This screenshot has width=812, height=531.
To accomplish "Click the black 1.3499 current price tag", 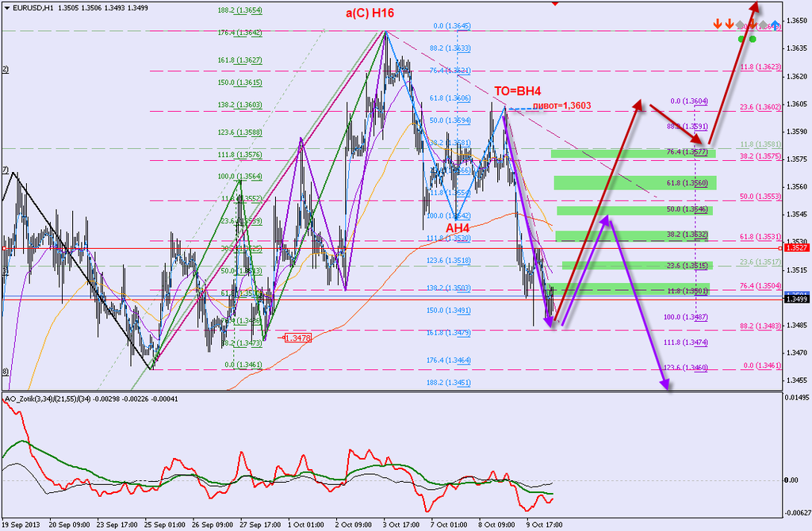I will (x=796, y=299).
